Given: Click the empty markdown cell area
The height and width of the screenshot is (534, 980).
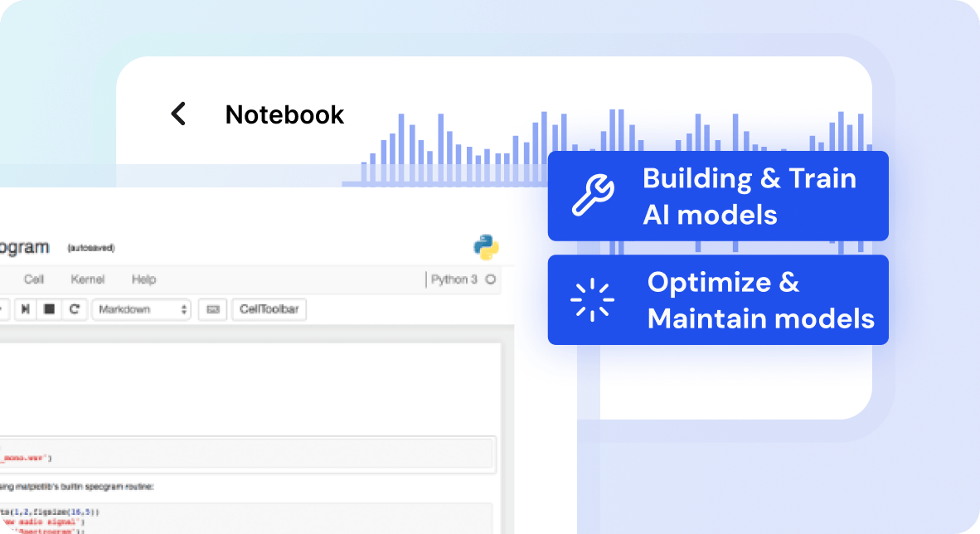Looking at the screenshot, I should pos(250,388).
